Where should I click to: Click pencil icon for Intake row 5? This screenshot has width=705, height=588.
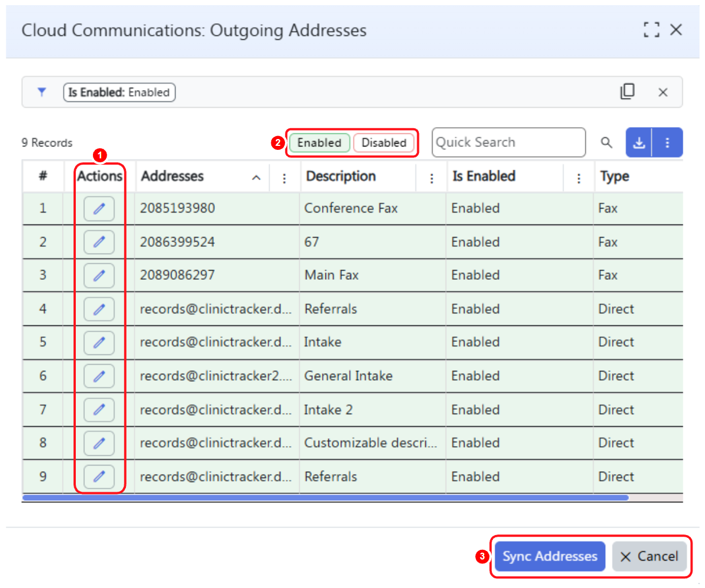click(x=99, y=342)
